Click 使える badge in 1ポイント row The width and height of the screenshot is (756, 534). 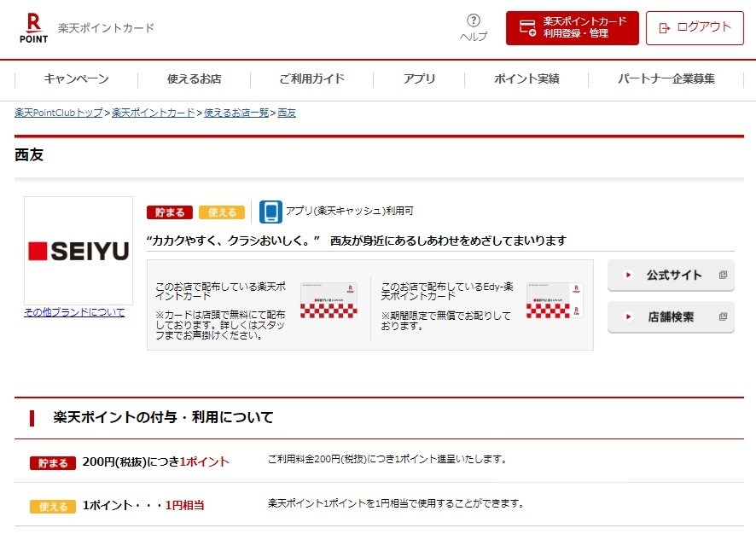coord(53,507)
